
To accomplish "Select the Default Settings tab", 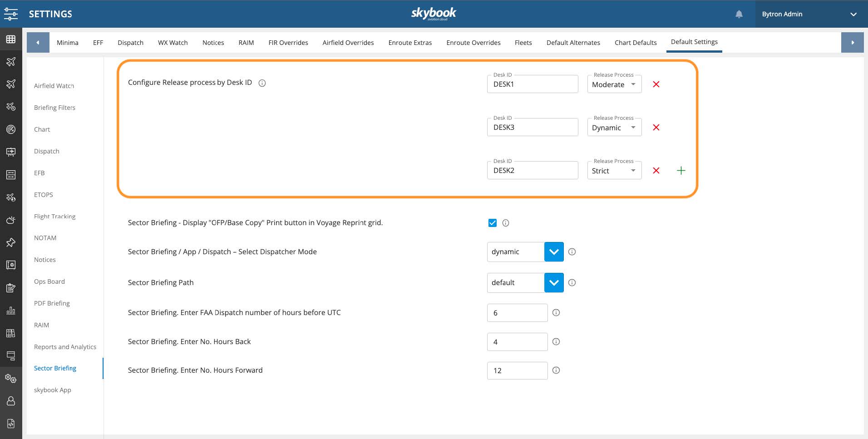I will tap(694, 42).
